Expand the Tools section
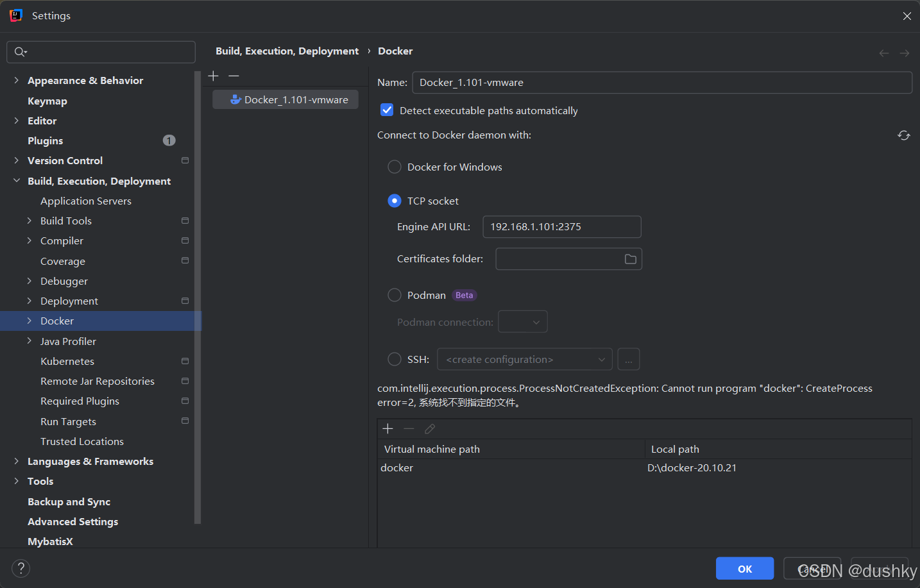The width and height of the screenshot is (920, 588). (17, 481)
